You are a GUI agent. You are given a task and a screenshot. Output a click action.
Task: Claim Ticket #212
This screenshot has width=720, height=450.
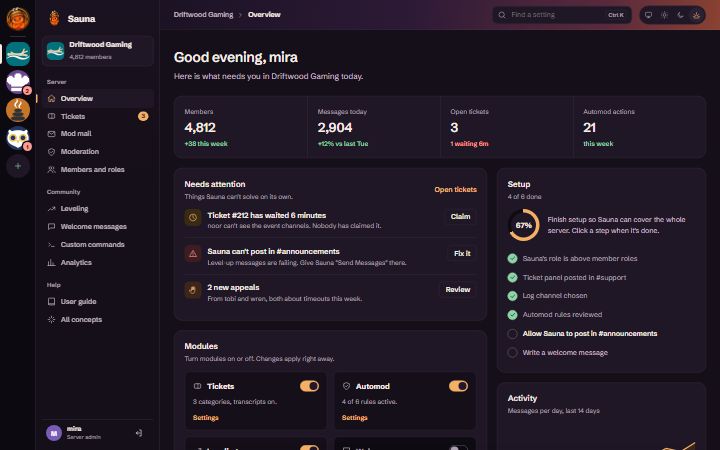pyautogui.click(x=460, y=216)
